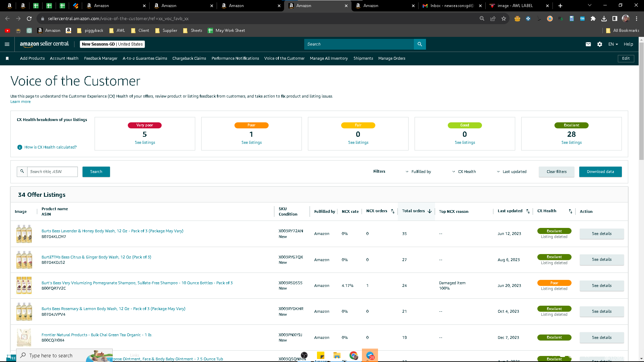Image resolution: width=644 pixels, height=362 pixels.
Task: Switch to the Inbox Gmail browser tab
Action: coord(452,6)
